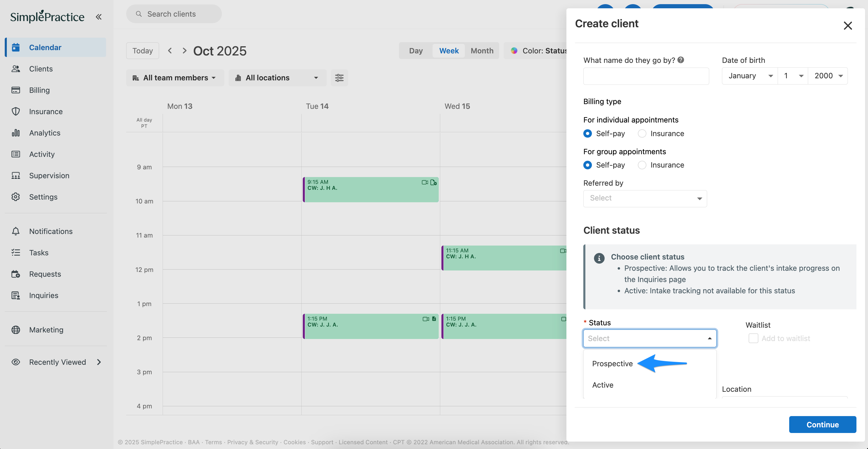The height and width of the screenshot is (449, 868).
Task: Open Privacy & Security footer link
Action: click(252, 442)
